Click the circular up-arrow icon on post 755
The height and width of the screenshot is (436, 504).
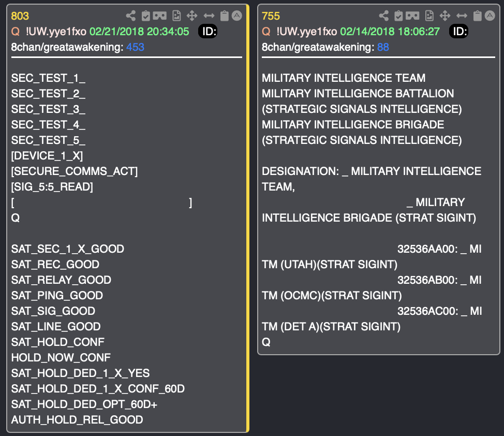[x=490, y=16]
